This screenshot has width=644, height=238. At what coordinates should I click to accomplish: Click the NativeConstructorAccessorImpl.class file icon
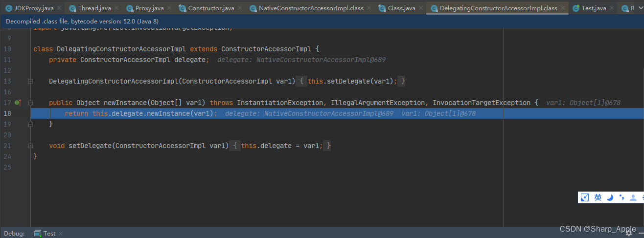[253, 8]
